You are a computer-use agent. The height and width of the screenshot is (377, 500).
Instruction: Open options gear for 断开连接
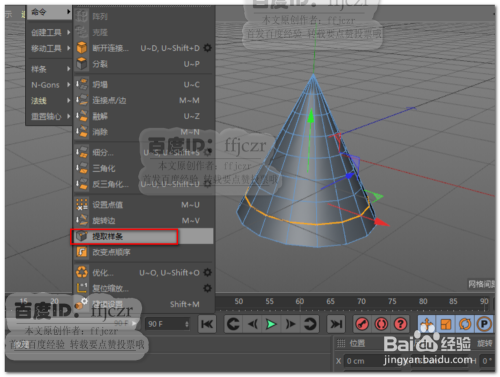(208, 48)
